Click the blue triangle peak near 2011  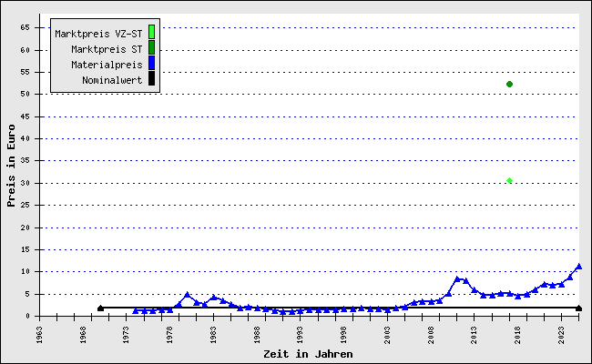[x=457, y=279]
